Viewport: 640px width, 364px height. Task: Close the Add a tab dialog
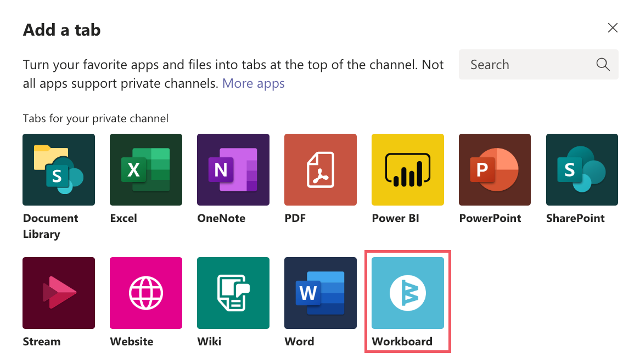coord(613,28)
